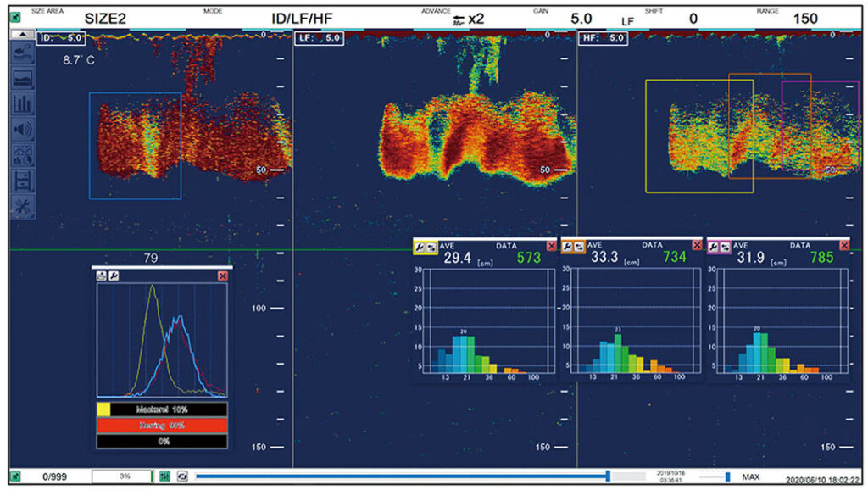Click the RANGE 150 header setting
868x490 pixels.
[x=805, y=19]
